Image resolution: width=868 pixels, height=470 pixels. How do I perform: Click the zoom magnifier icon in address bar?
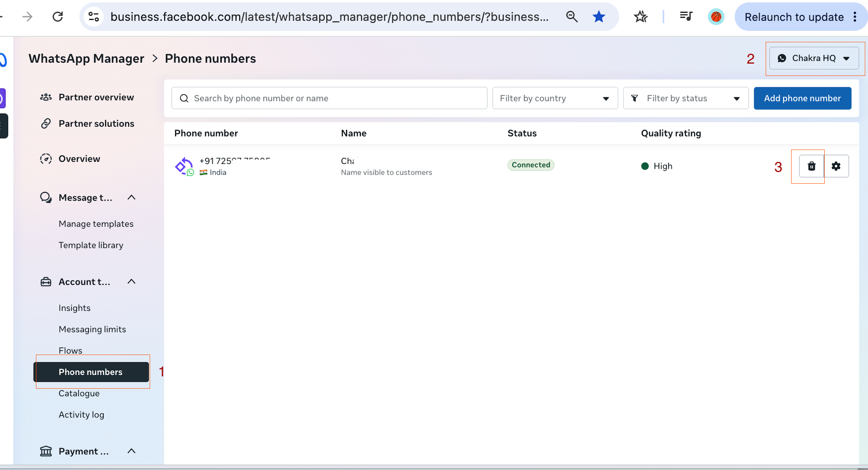click(572, 17)
